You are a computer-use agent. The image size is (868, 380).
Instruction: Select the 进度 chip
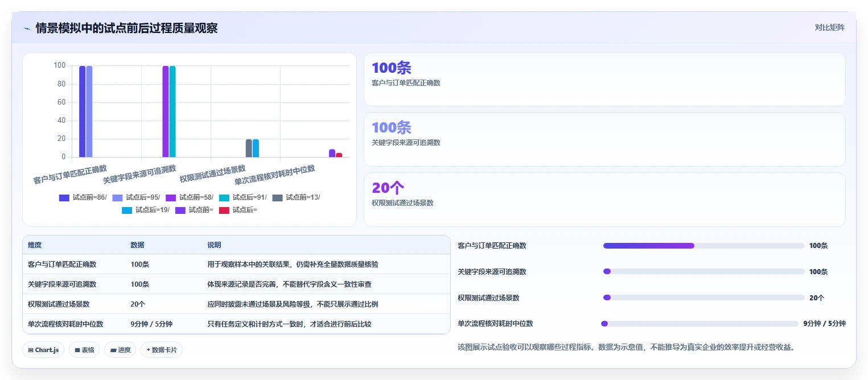(x=120, y=350)
